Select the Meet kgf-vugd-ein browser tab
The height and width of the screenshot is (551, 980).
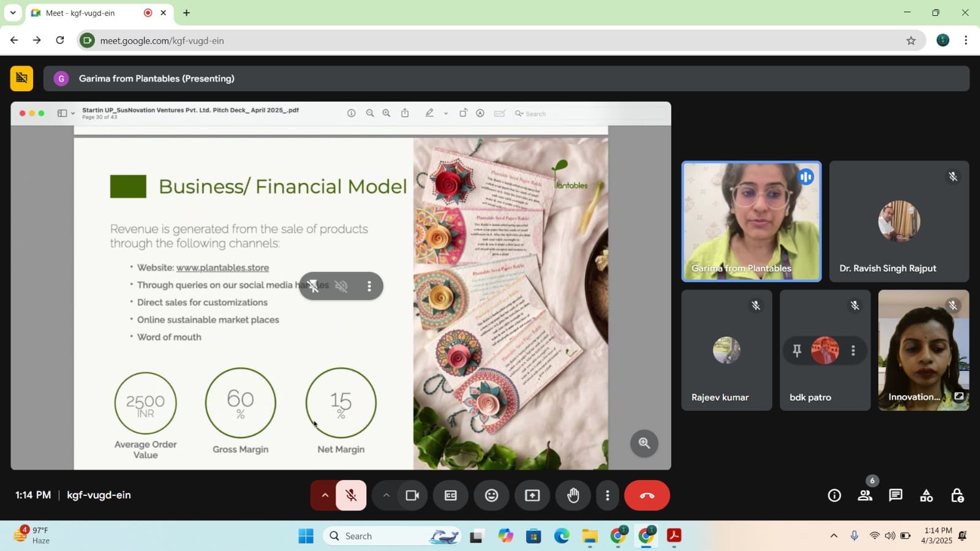pos(92,13)
